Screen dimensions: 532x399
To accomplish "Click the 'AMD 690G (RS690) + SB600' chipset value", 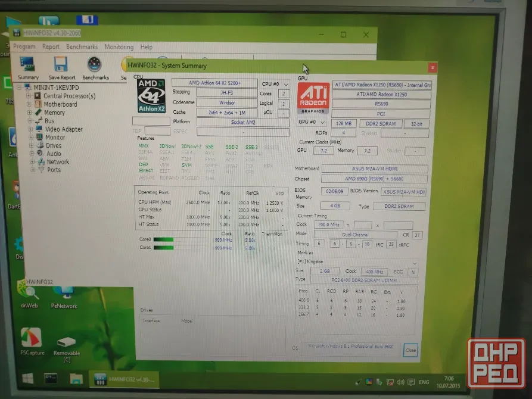I will coord(374,179).
